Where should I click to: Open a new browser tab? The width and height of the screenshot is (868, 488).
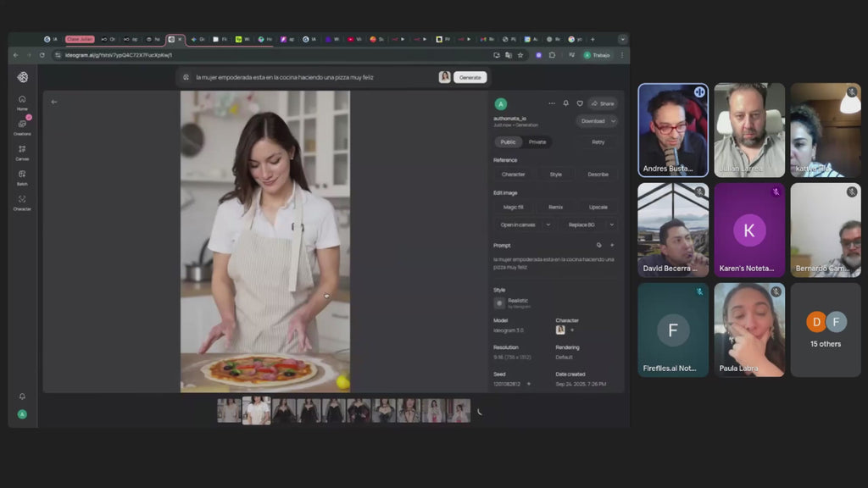click(x=593, y=39)
